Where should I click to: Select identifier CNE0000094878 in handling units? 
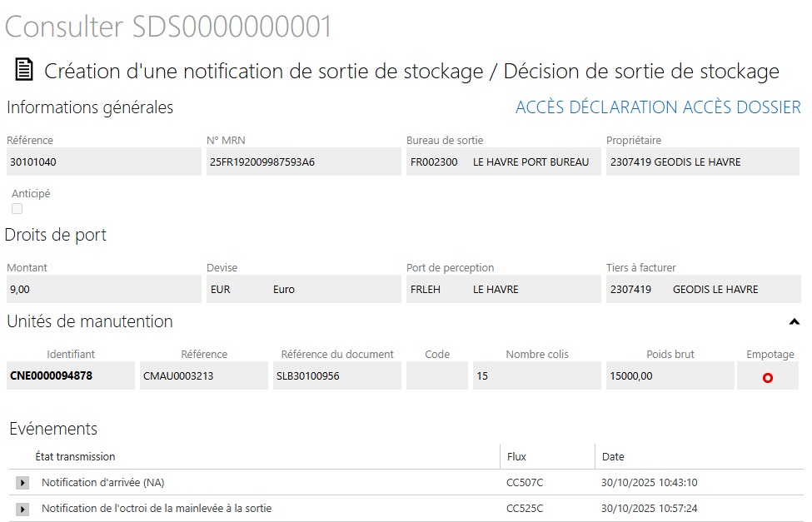click(x=70, y=376)
